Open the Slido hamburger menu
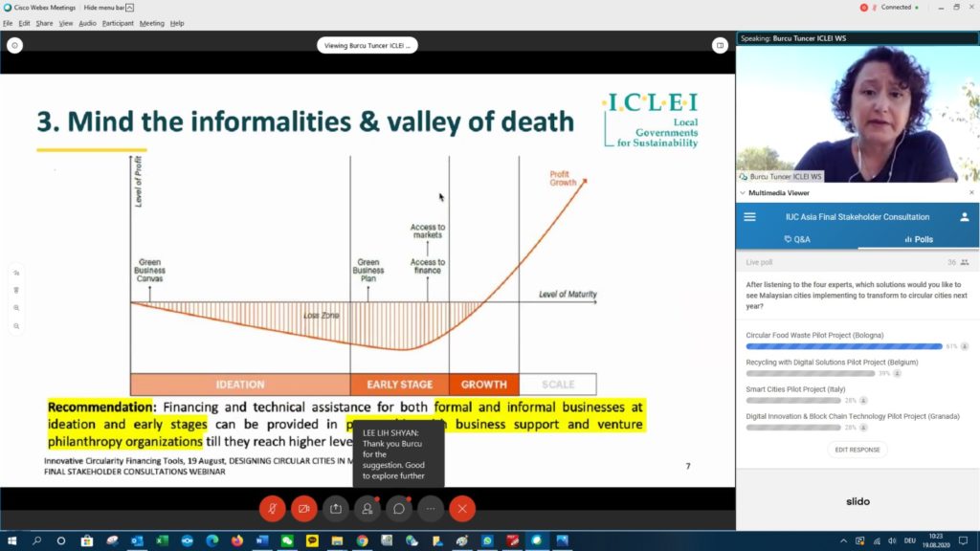Screen dimensions: 980x551 (750, 217)
